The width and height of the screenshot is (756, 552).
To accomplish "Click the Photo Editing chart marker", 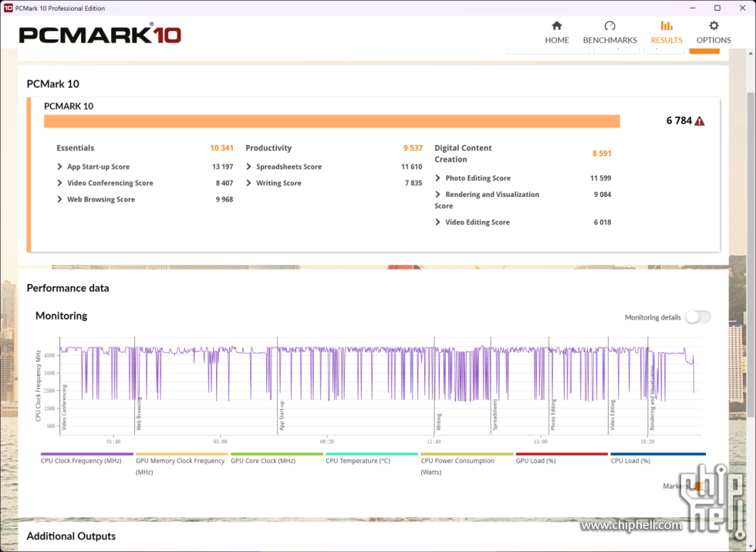I will click(553, 415).
